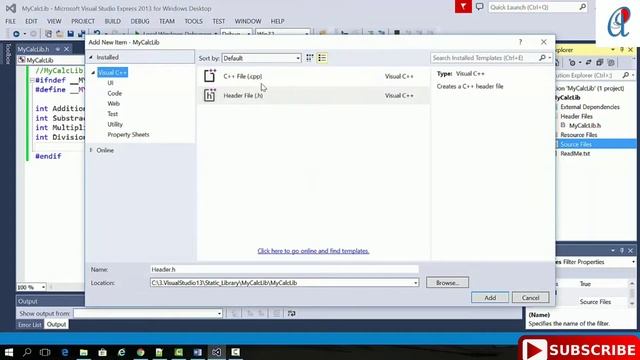Image resolution: width=640 pixels, height=360 pixels.
Task: Click the word wrap toggle in Output toolbar
Action: point(291,313)
